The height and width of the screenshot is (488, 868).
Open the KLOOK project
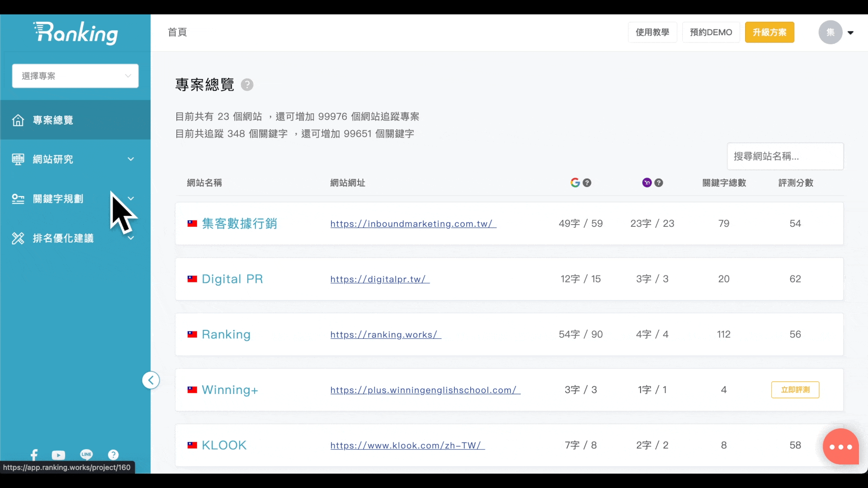(224, 445)
